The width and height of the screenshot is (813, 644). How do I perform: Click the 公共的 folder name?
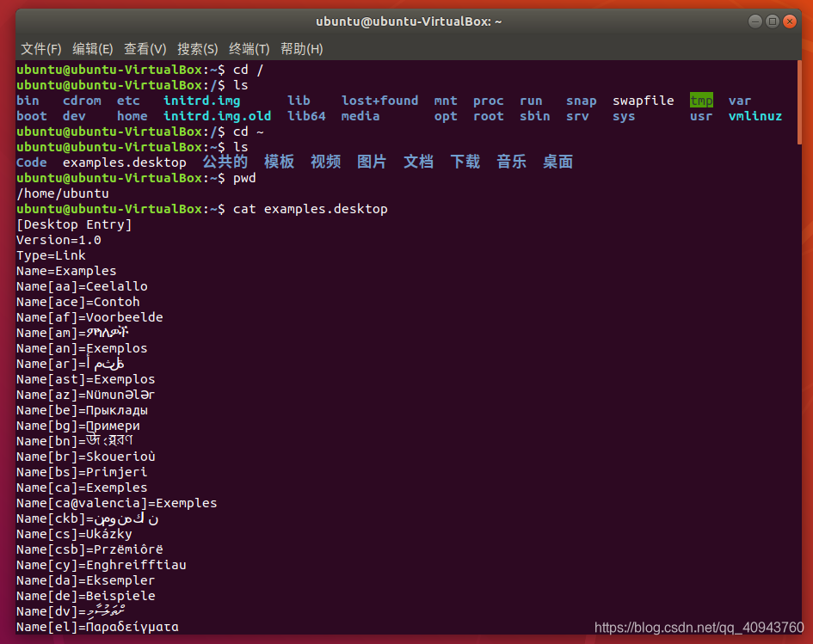coord(225,163)
